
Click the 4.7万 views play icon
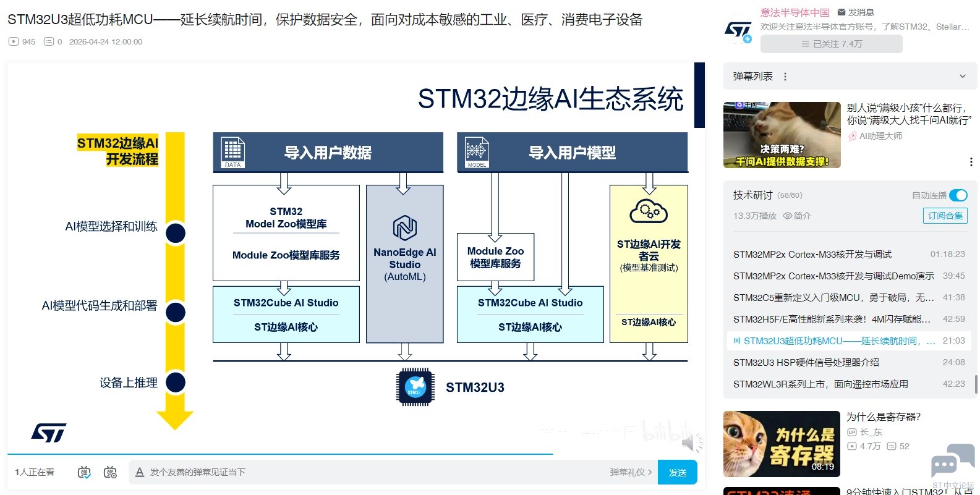click(852, 446)
